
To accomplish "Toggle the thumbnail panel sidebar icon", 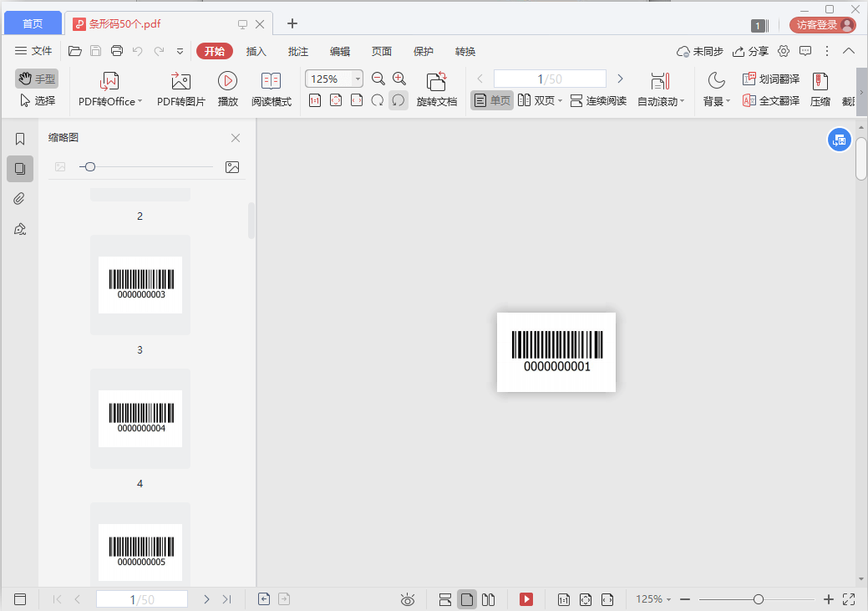I will (x=20, y=168).
